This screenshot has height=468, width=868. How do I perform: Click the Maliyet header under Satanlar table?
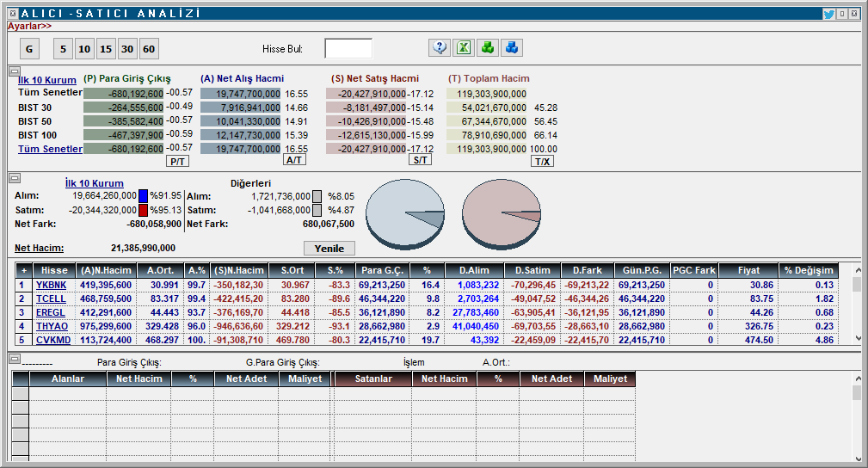(x=610, y=379)
